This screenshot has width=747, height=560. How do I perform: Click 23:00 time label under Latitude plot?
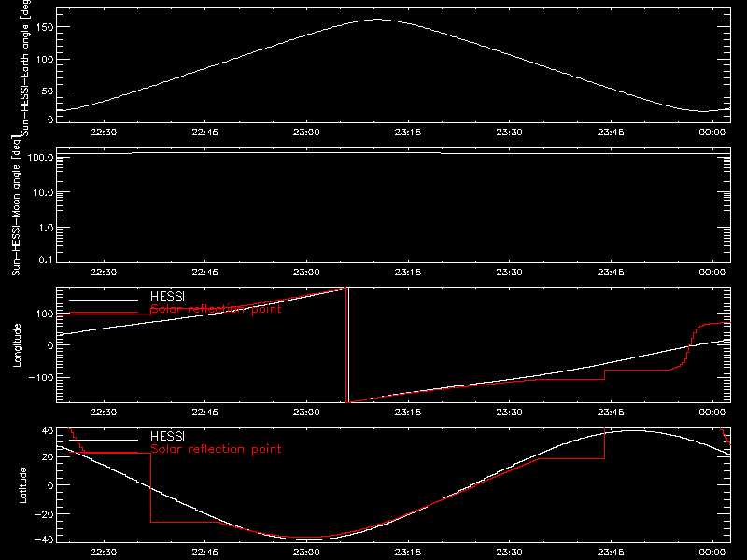coord(306,553)
